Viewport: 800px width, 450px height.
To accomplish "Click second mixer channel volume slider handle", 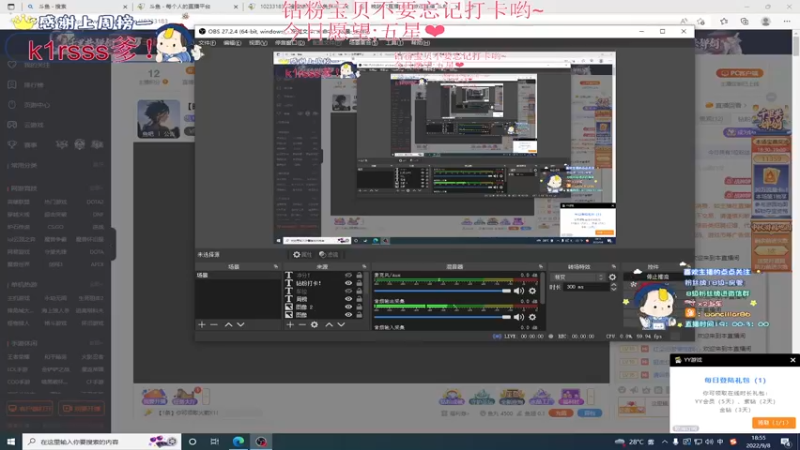I will 506,317.
